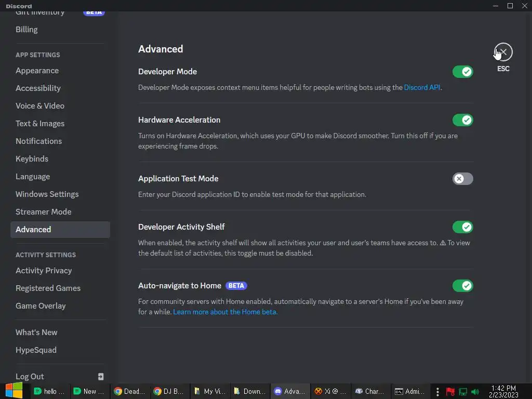Open Text & Images settings

click(60, 124)
